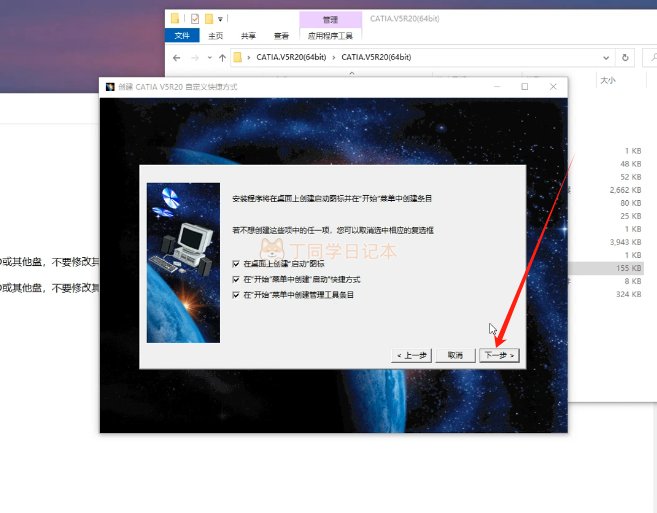The image size is (657, 513).
Task: Switch to the 主页 ribbon tab
Action: pos(215,36)
